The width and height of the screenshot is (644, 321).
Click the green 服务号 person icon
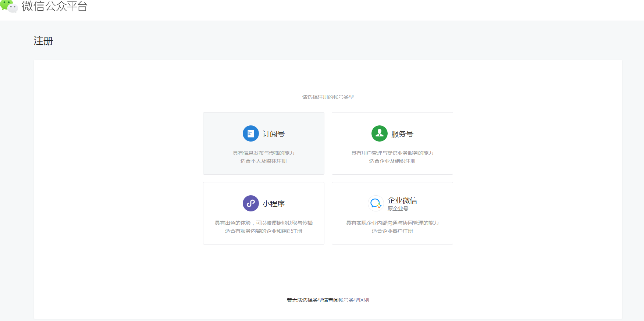380,133
